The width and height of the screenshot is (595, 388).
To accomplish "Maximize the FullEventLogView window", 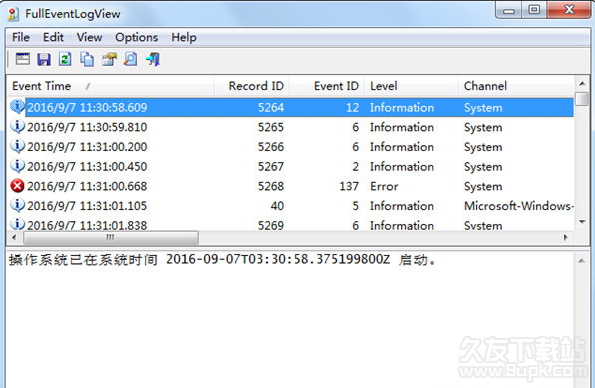I will (534, 10).
